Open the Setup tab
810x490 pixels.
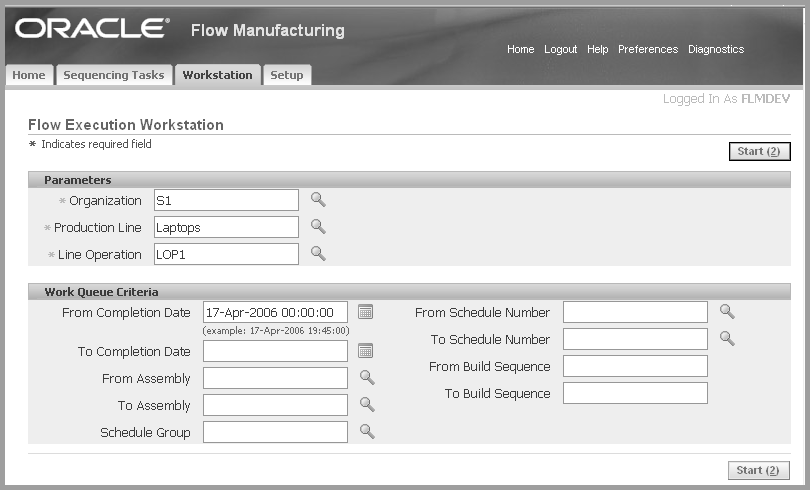tap(287, 75)
